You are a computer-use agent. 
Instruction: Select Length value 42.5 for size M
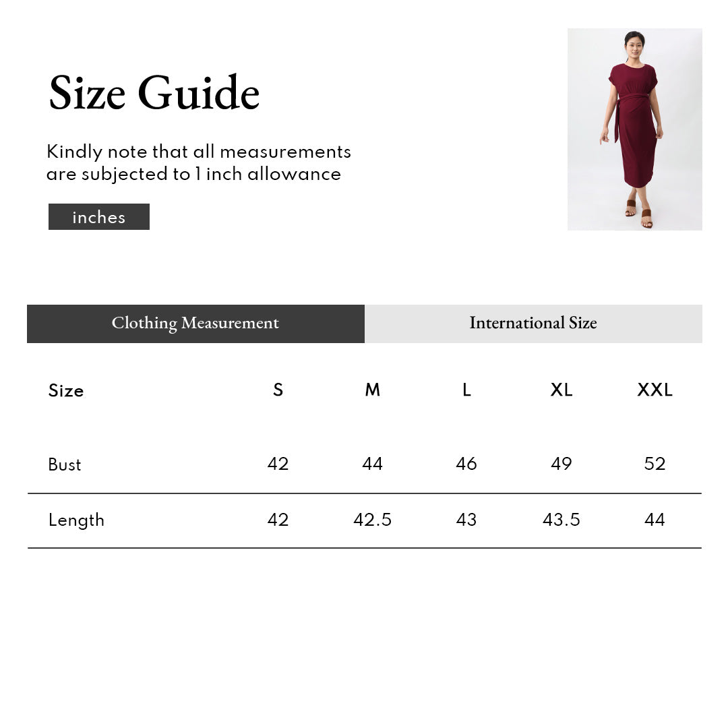(372, 520)
